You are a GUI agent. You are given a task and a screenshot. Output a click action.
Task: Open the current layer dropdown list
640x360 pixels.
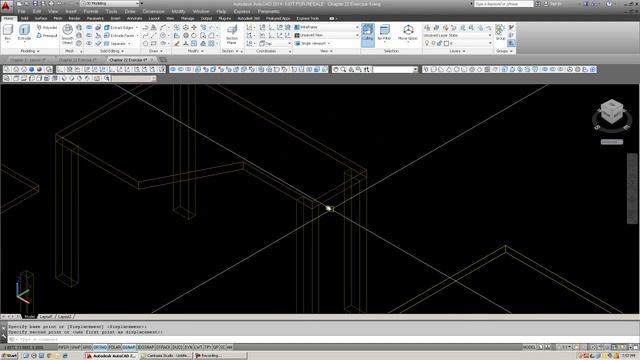pyautogui.click(x=469, y=43)
